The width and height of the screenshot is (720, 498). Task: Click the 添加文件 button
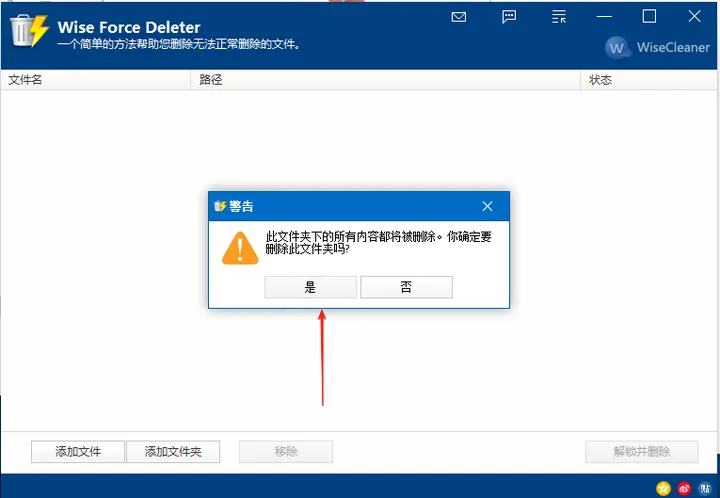[x=78, y=452]
